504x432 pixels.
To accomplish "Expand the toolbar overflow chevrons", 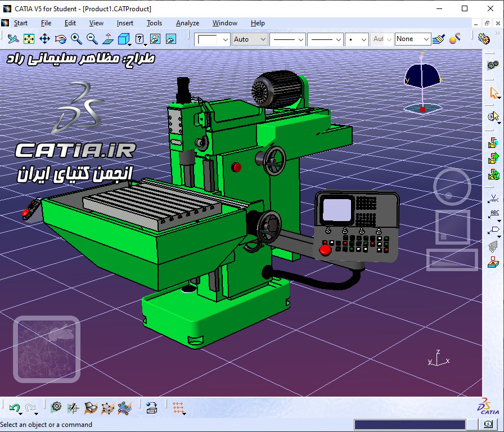I will (498, 33).
